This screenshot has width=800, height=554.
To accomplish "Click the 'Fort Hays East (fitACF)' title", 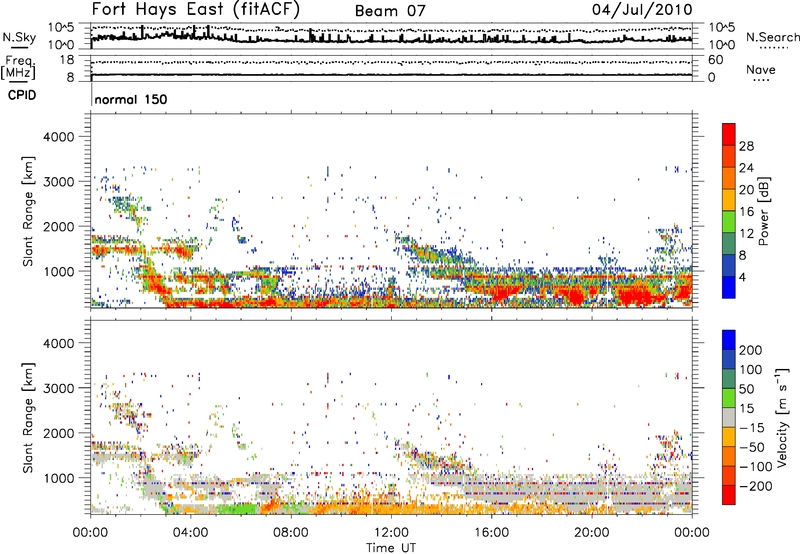I will pos(196,10).
